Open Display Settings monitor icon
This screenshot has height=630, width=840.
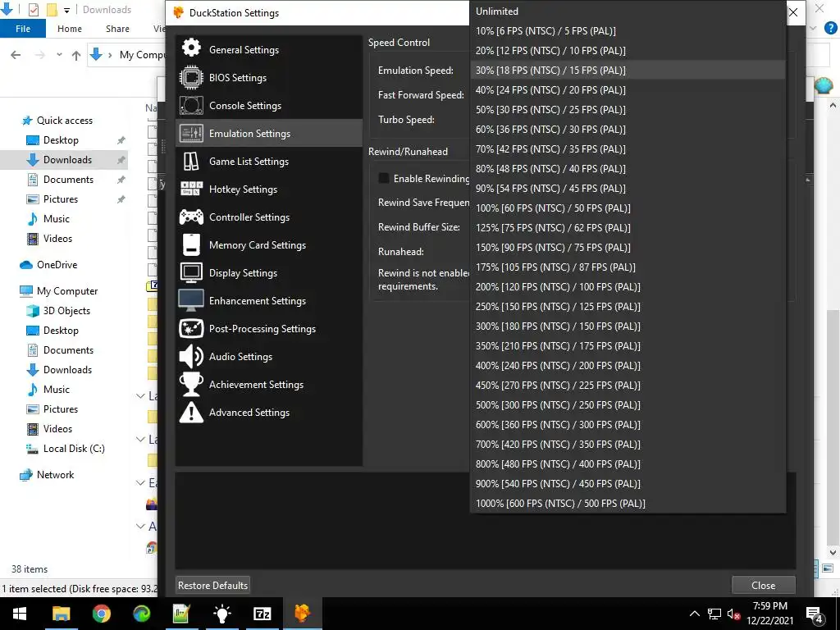(191, 272)
